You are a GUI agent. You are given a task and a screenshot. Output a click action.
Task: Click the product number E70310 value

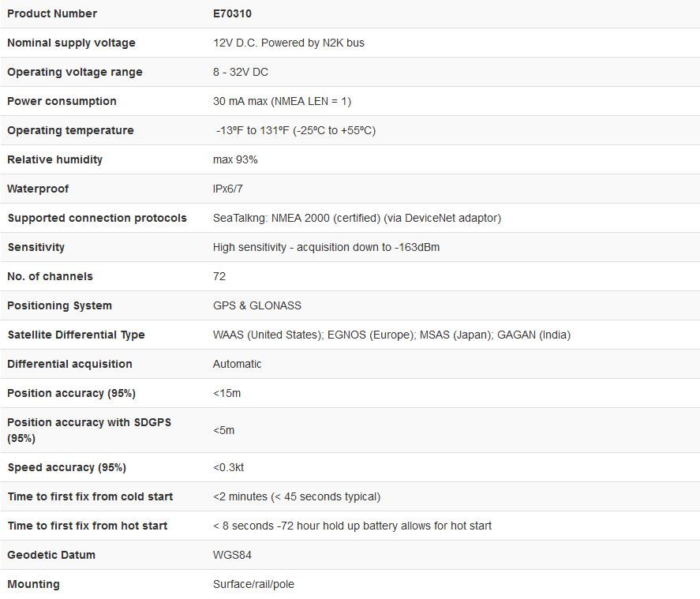(232, 13)
